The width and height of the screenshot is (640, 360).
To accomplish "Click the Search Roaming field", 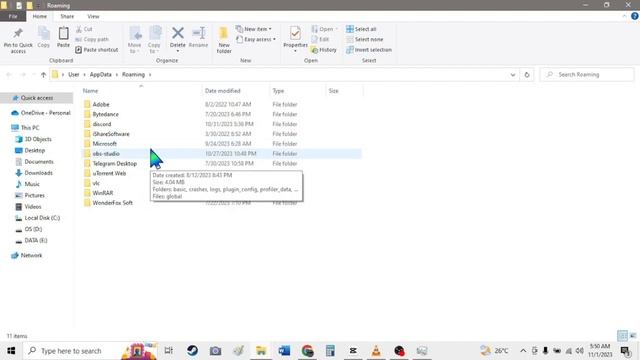I will [587, 75].
